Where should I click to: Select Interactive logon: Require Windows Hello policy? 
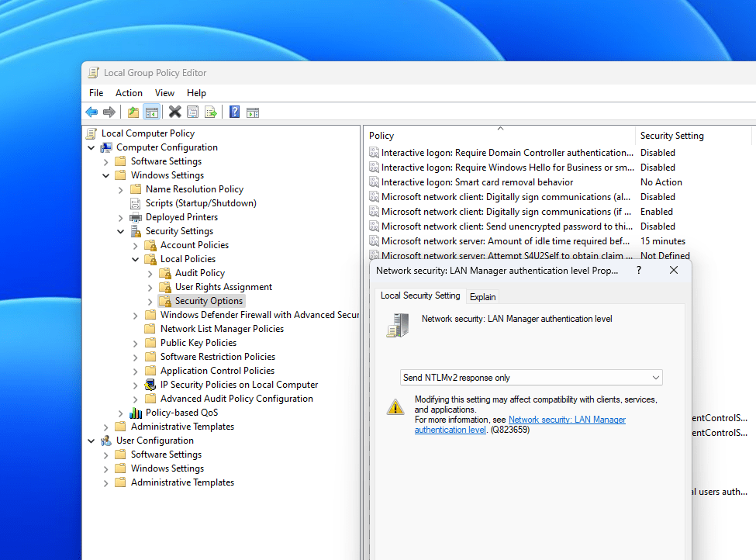pyautogui.click(x=507, y=168)
